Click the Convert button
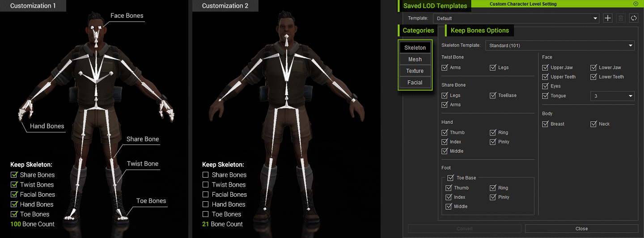 coord(465,229)
